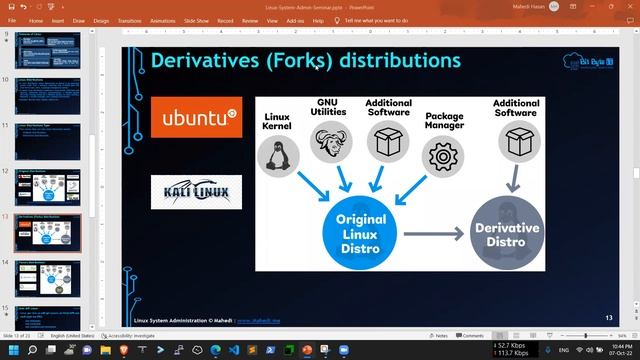Click the PowerPoint icon in taskbar
The image size is (640, 360).
307,350
